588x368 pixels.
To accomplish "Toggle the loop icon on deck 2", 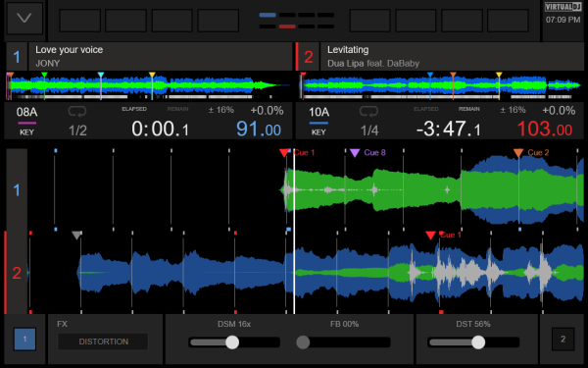I will pyautogui.click(x=368, y=111).
